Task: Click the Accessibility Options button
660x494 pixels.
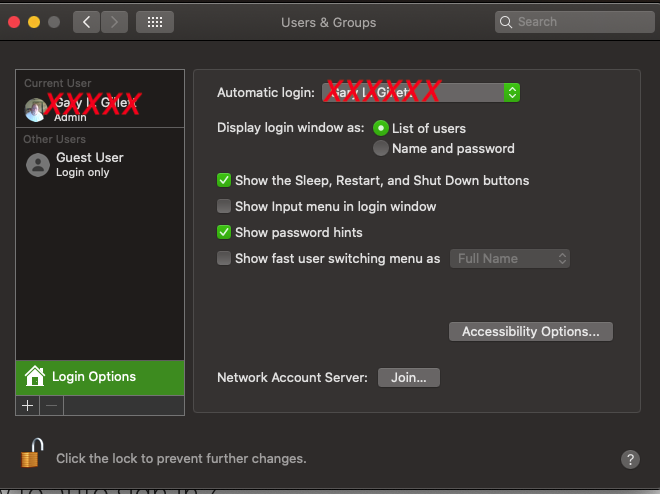Action: [x=530, y=331]
